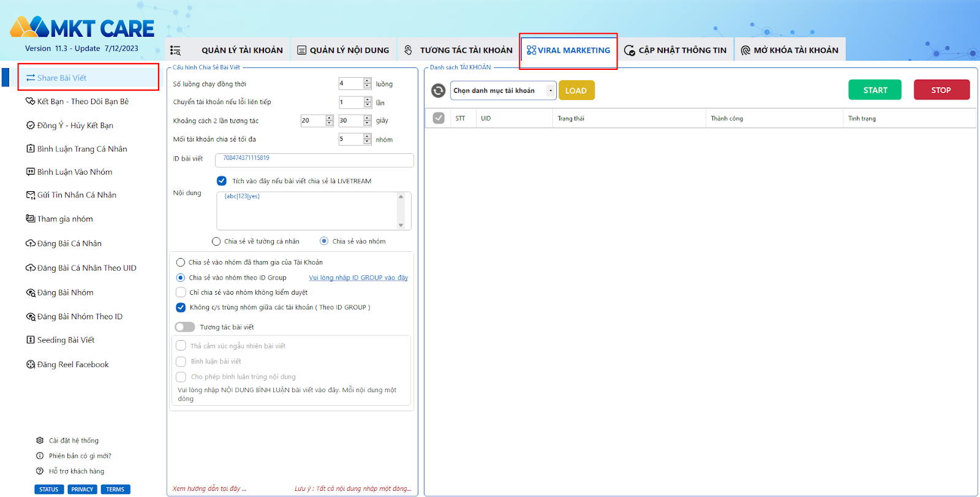980x497 pixels.
Task: Click the refresh account list icon
Action: click(x=439, y=91)
